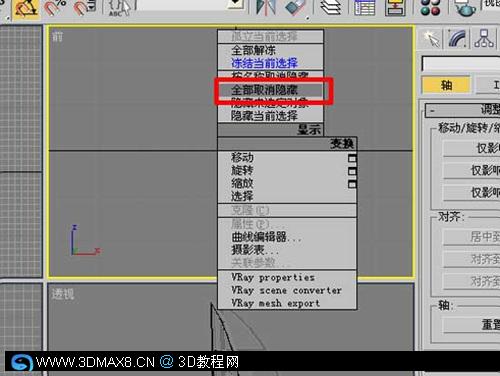Open the Material Editor spheres icon
This screenshot has width=500, height=376.
click(x=430, y=8)
